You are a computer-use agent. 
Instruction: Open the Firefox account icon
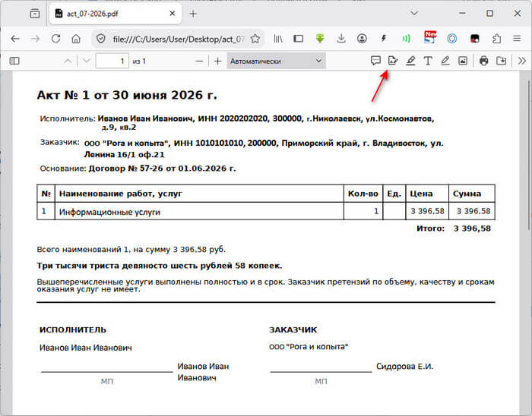(362, 39)
